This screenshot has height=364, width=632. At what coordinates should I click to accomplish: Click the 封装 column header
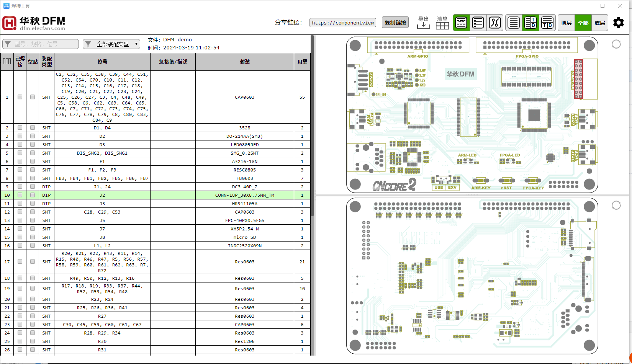(245, 62)
